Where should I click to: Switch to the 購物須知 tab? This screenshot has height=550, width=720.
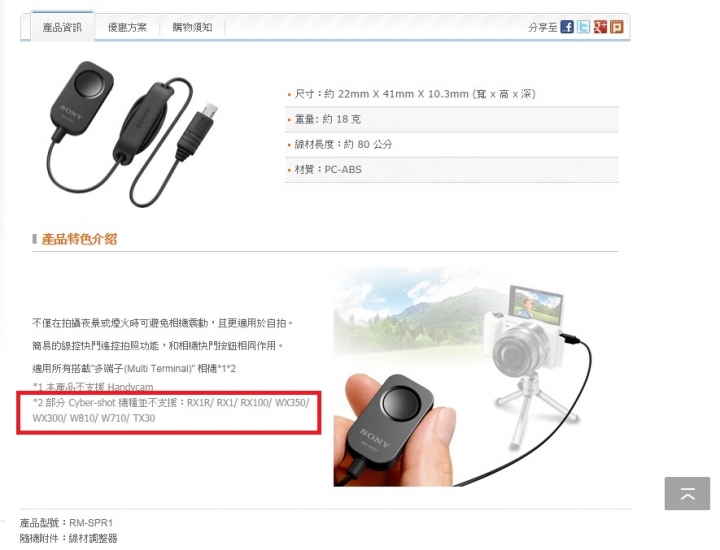[192, 28]
